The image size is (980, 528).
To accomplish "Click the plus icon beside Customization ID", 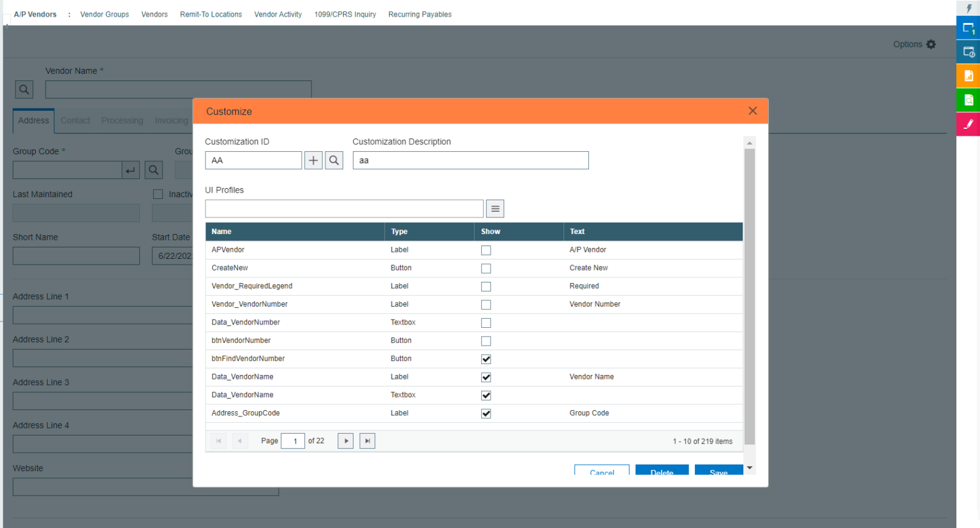I will (x=313, y=160).
